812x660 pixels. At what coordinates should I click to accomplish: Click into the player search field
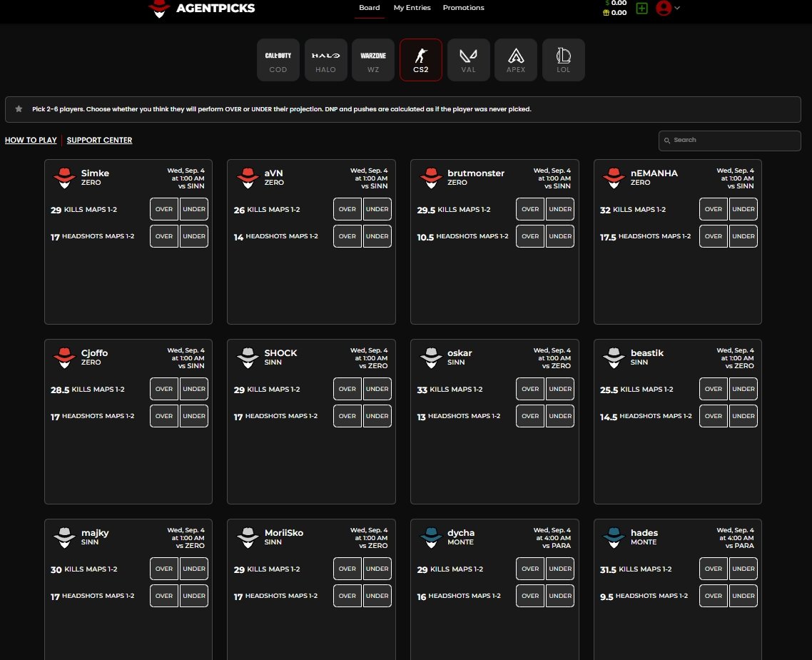729,141
